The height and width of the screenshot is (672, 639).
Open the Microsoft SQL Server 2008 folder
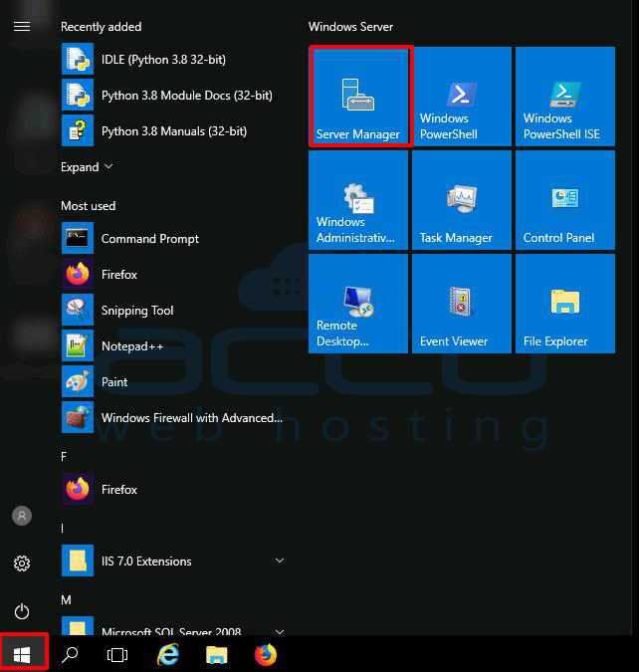tap(173, 626)
